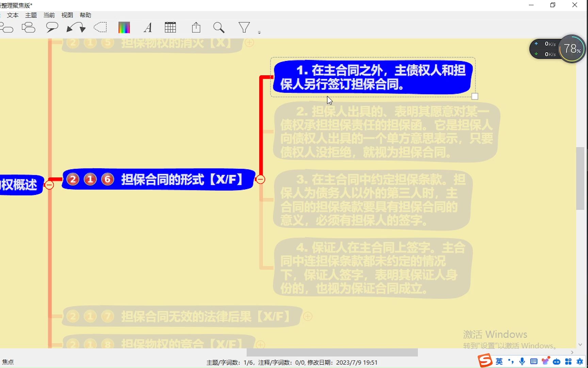Click the red icon 2 on 担保合同的形式
The image size is (588, 368).
click(x=73, y=179)
